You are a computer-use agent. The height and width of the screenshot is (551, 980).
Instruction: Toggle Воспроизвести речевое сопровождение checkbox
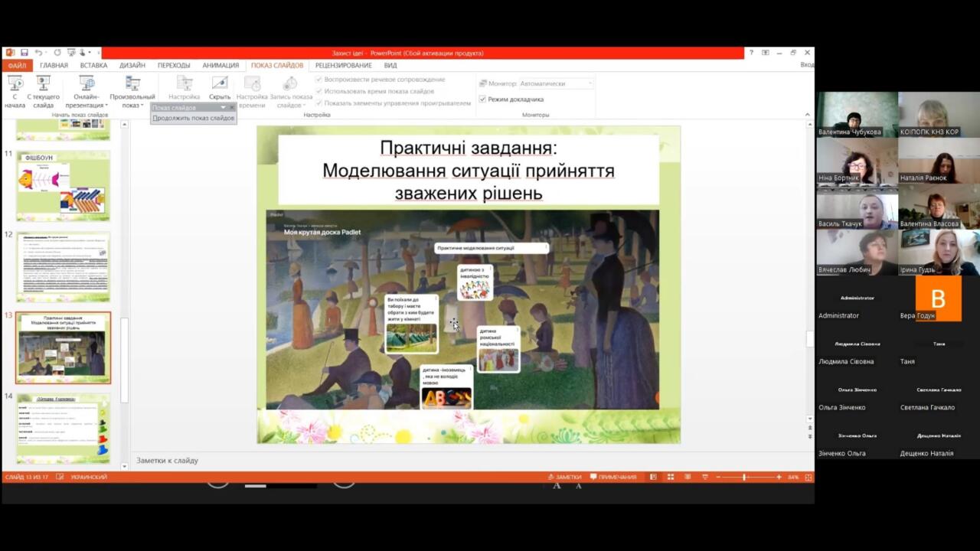pos(319,80)
